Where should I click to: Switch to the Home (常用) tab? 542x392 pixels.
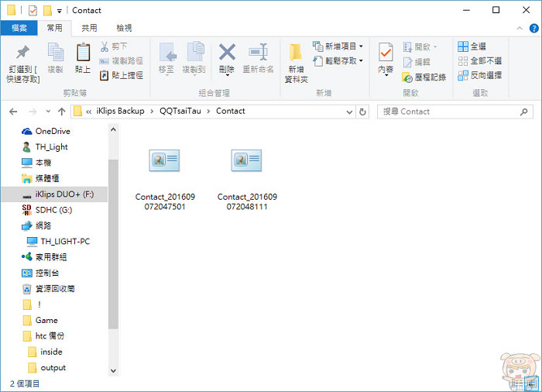coord(55,28)
